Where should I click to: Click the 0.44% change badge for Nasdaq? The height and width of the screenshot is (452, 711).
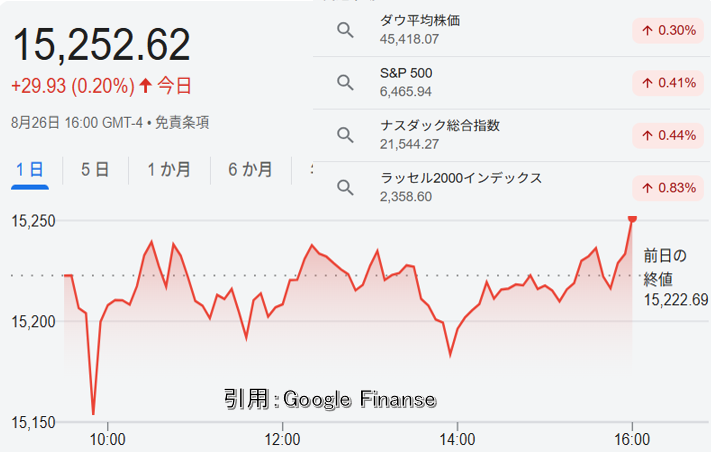coord(668,135)
